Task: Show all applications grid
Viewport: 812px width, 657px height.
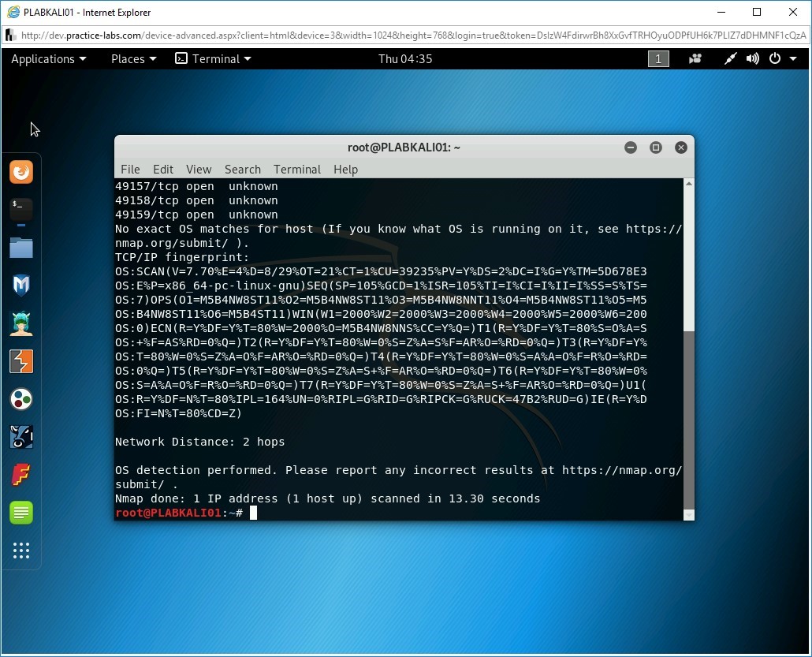Action: 21,551
